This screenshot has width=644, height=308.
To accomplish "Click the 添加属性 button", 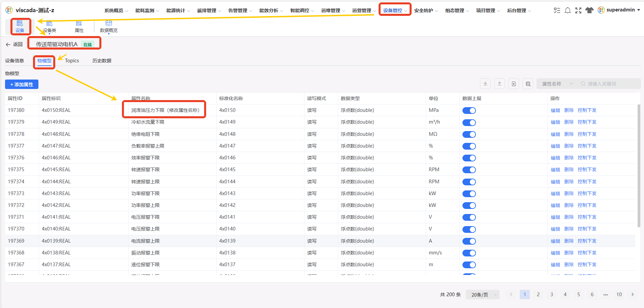I will pyautogui.click(x=22, y=84).
